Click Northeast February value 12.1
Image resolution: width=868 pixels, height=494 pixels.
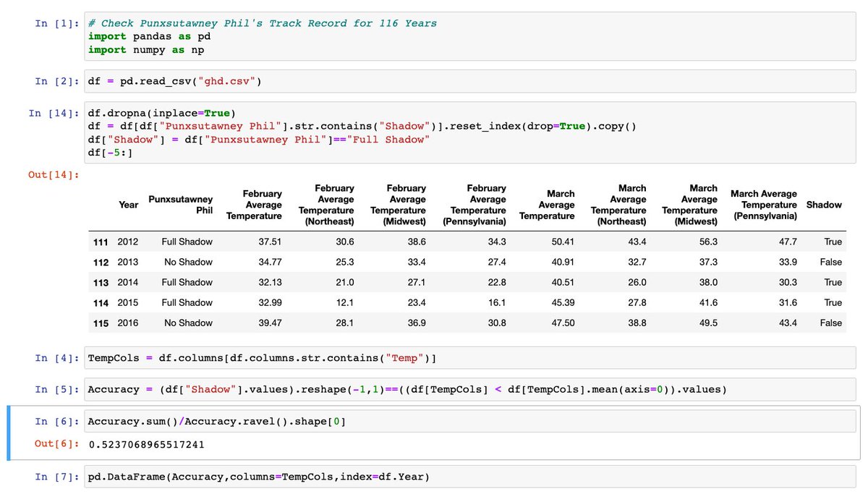click(345, 302)
